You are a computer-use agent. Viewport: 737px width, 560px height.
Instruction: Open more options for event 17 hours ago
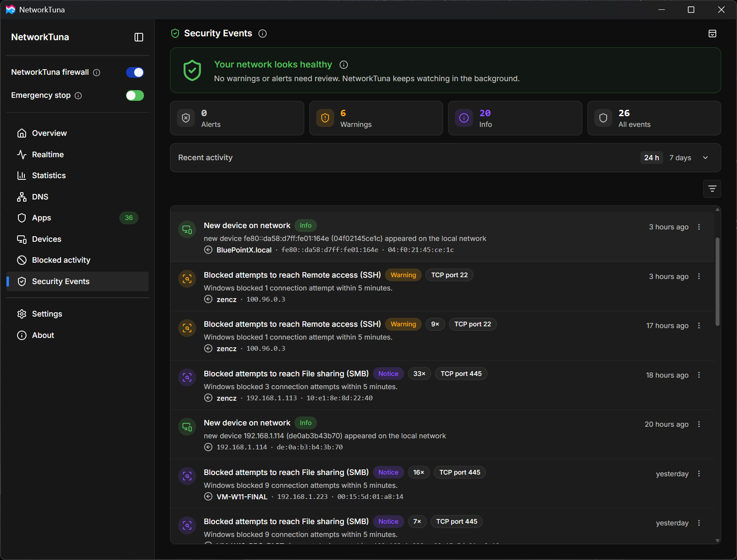tap(699, 325)
